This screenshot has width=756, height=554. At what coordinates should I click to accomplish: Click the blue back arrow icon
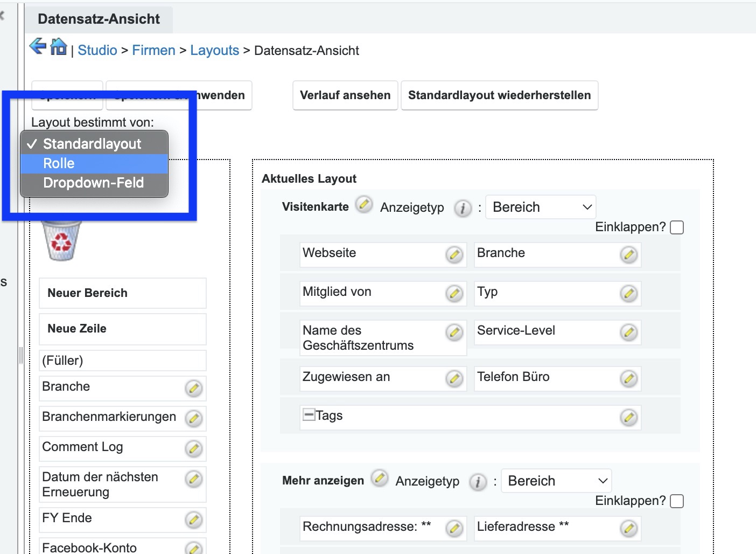(x=38, y=47)
